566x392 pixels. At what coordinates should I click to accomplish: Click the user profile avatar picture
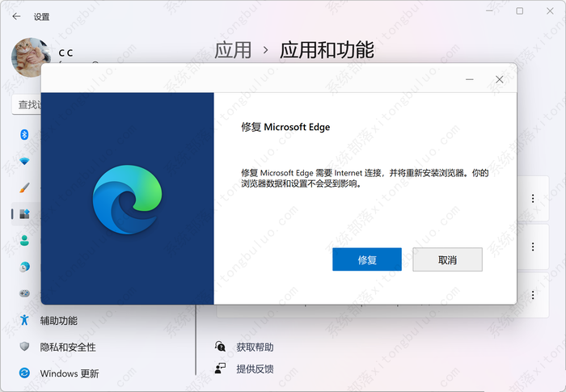click(31, 57)
